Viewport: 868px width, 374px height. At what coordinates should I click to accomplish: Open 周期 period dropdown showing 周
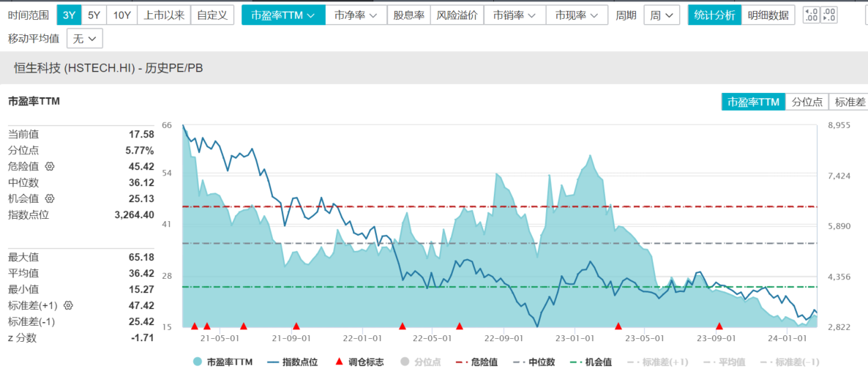(x=662, y=15)
